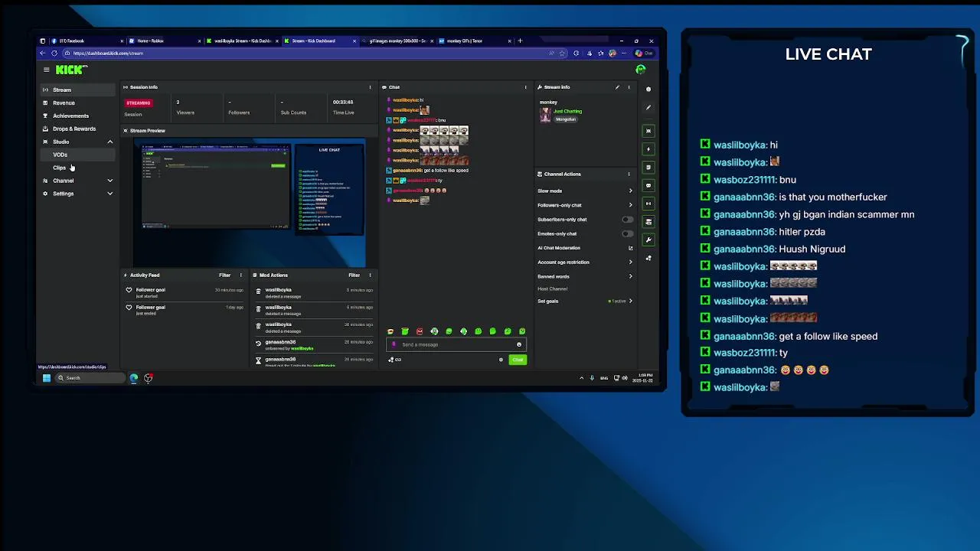Toggle Subscribers-only chat
The height and width of the screenshot is (551, 980).
[x=627, y=220]
